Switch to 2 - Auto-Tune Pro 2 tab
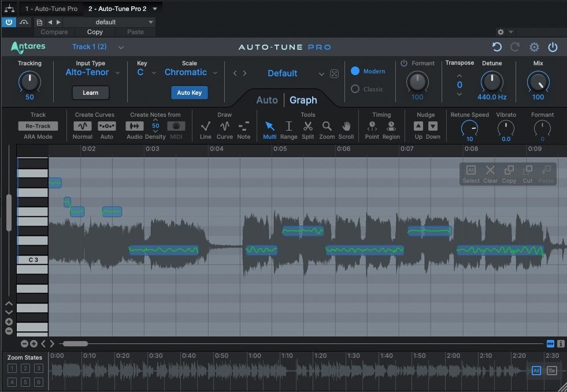The height and width of the screenshot is (392, 567). coord(117,9)
